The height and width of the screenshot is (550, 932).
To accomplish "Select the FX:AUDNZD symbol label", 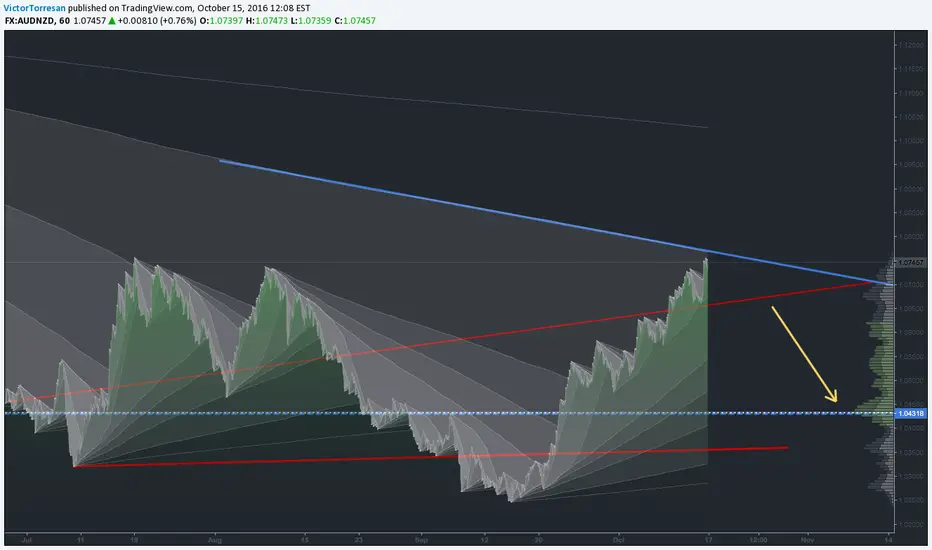I will click(x=29, y=20).
